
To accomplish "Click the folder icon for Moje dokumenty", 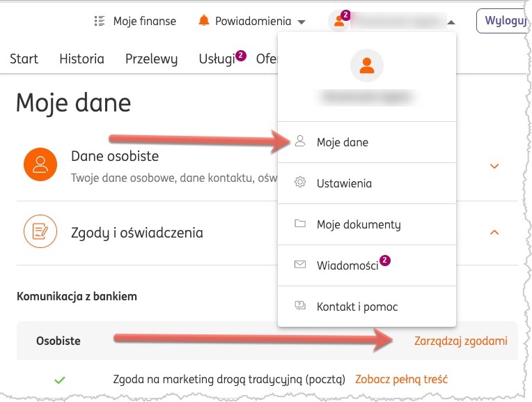I will (x=300, y=224).
